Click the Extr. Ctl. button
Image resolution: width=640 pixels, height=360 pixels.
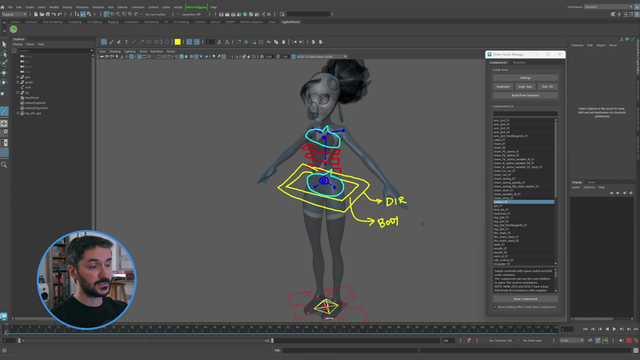[547, 87]
